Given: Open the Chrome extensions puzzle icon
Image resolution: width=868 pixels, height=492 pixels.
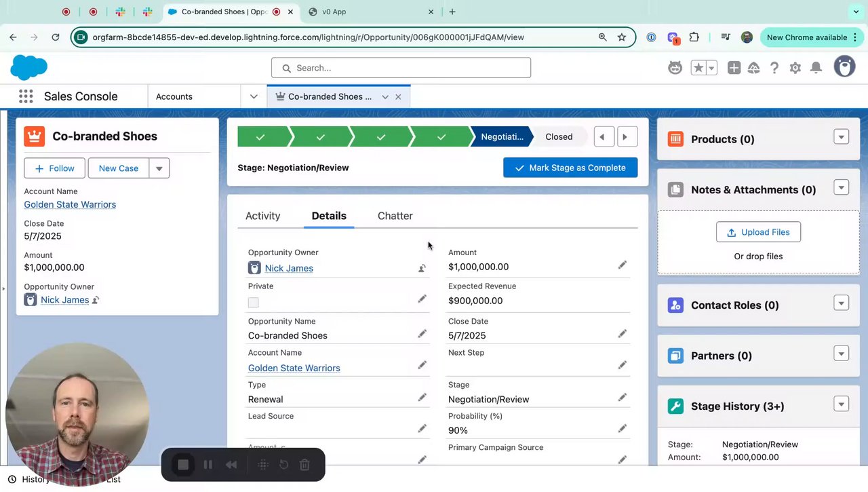Looking at the screenshot, I should point(694,37).
